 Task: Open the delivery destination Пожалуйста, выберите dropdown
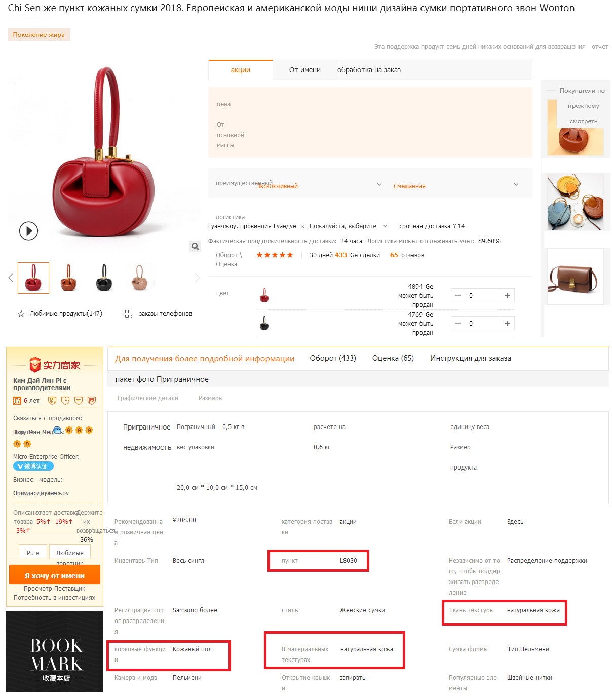point(349,226)
